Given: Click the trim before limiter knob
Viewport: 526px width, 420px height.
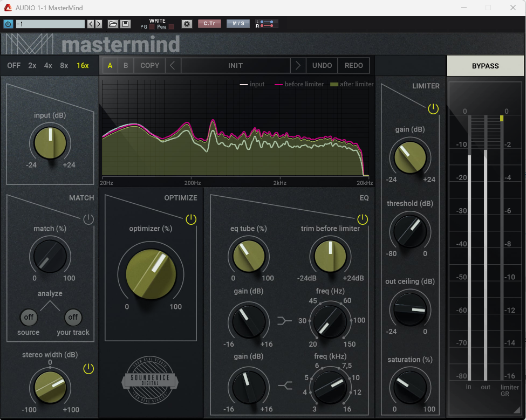Looking at the screenshot, I should (x=330, y=257).
